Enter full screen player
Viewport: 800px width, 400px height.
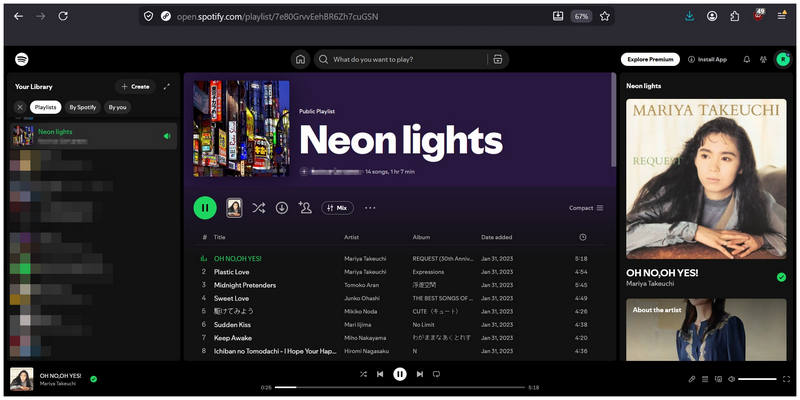pos(786,379)
